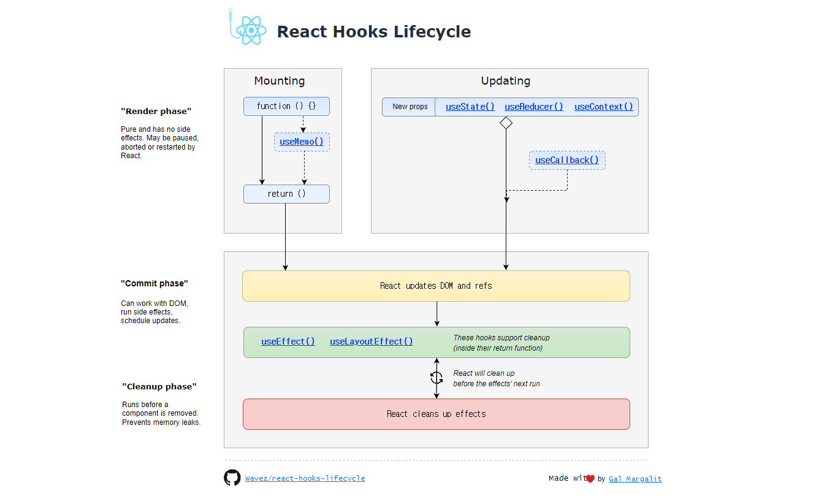Click the 'Can work with DOM' description
The width and height of the screenshot is (816, 504).
coord(154,312)
